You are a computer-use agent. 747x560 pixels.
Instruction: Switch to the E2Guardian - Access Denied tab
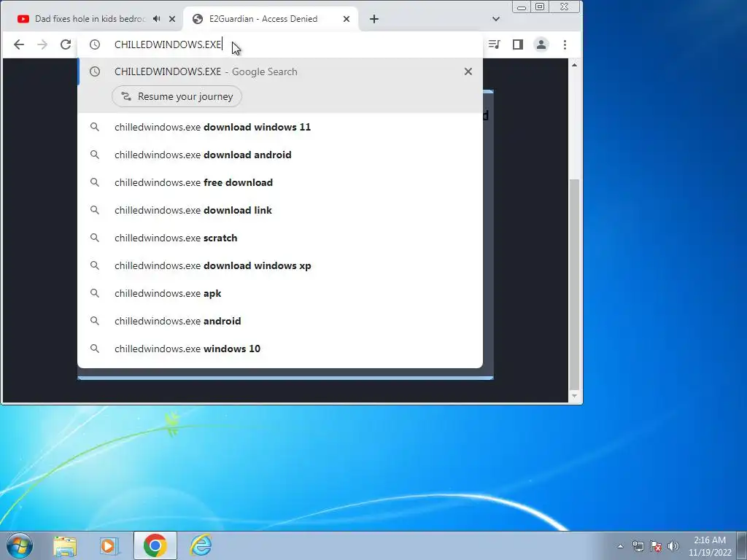click(x=271, y=19)
